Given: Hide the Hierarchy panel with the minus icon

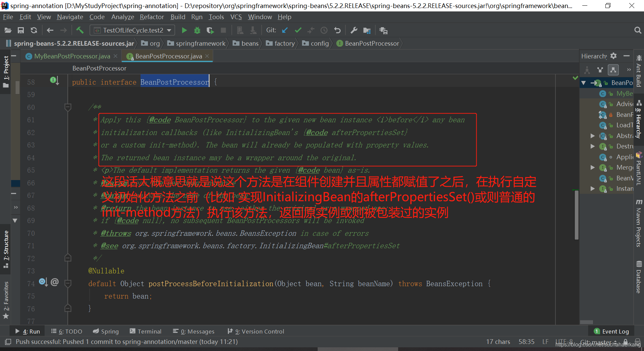Looking at the screenshot, I should [627, 56].
